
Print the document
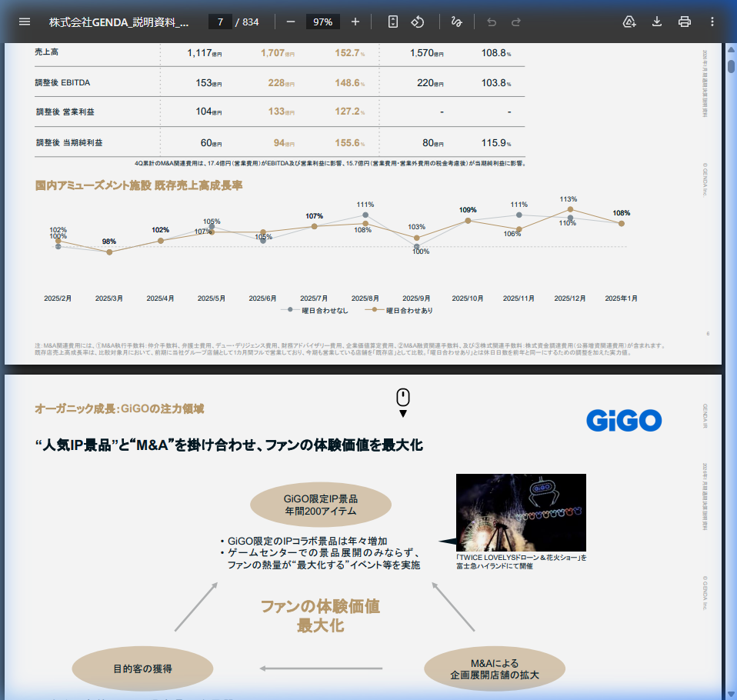click(x=685, y=22)
